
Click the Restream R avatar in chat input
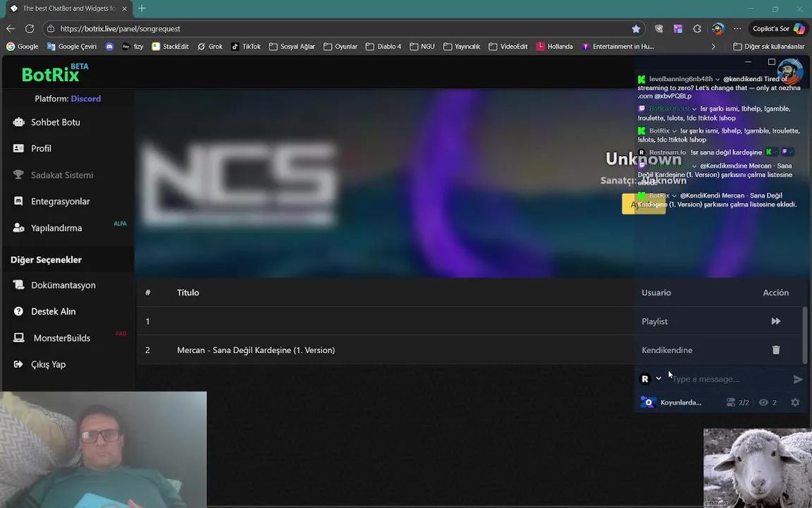tap(645, 379)
